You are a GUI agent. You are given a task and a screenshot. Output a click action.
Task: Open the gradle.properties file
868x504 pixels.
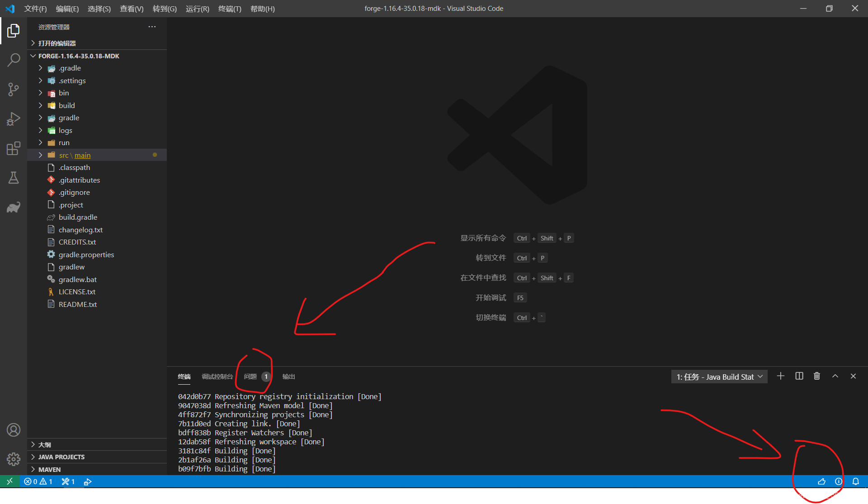coord(97,254)
